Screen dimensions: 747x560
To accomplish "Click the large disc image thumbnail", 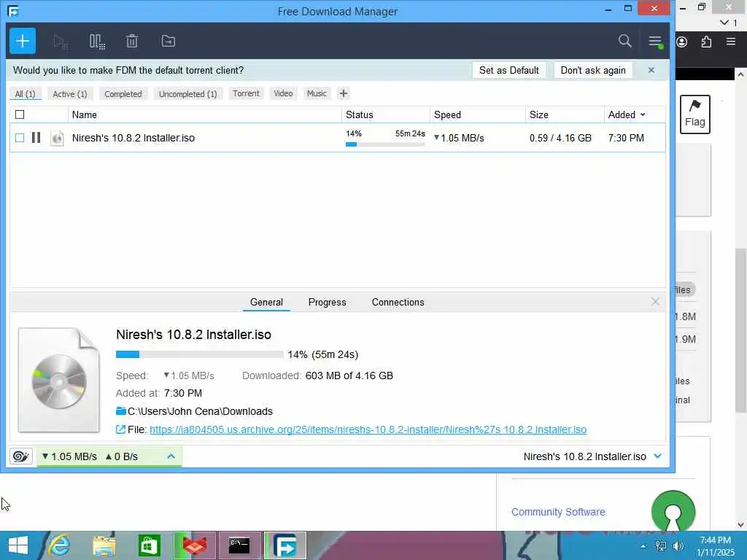I will (x=59, y=380).
